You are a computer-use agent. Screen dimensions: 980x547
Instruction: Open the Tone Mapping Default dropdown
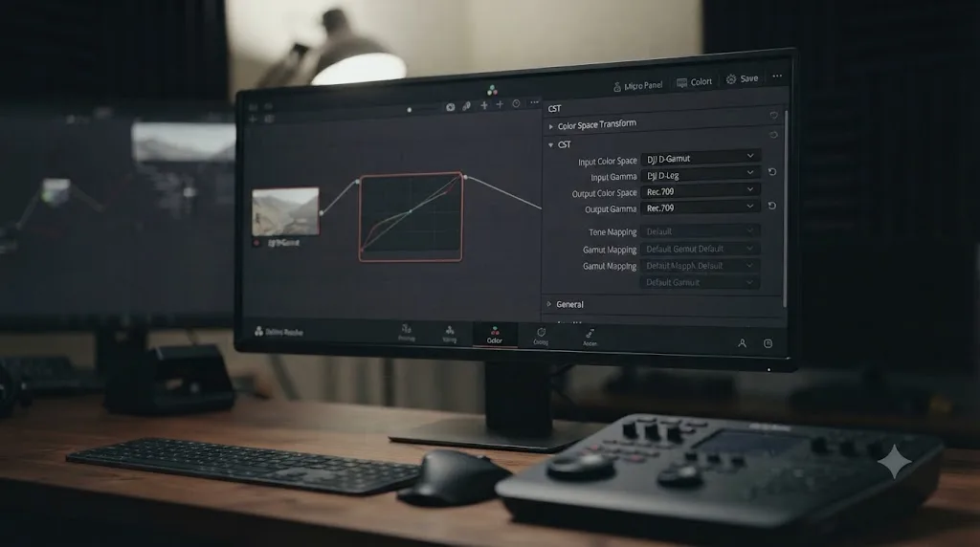point(701,231)
